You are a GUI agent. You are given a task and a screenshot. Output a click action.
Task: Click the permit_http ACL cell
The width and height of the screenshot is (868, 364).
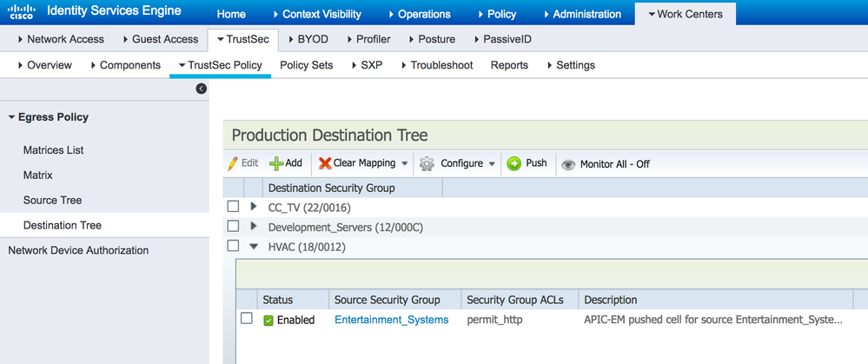(494, 320)
